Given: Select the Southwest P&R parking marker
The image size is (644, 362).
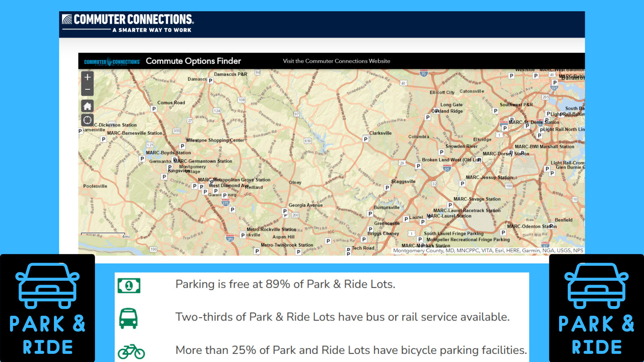Looking at the screenshot, I should click(495, 111).
